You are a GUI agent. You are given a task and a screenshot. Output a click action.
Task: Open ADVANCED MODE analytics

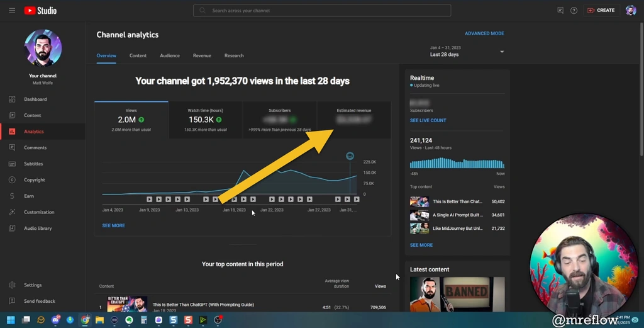click(484, 33)
